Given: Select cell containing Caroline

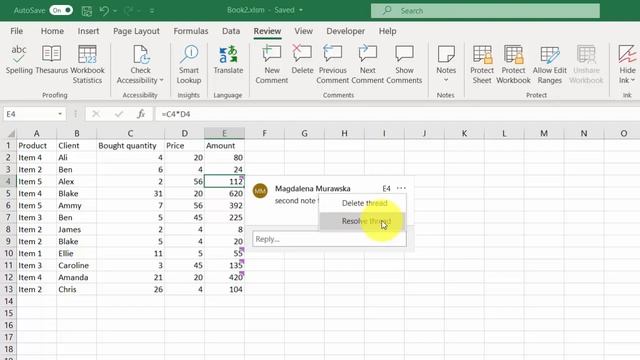Looking at the screenshot, I should tap(76, 265).
